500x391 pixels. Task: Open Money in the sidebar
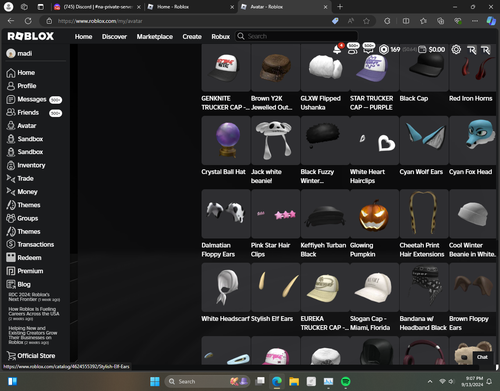pyautogui.click(x=22, y=192)
